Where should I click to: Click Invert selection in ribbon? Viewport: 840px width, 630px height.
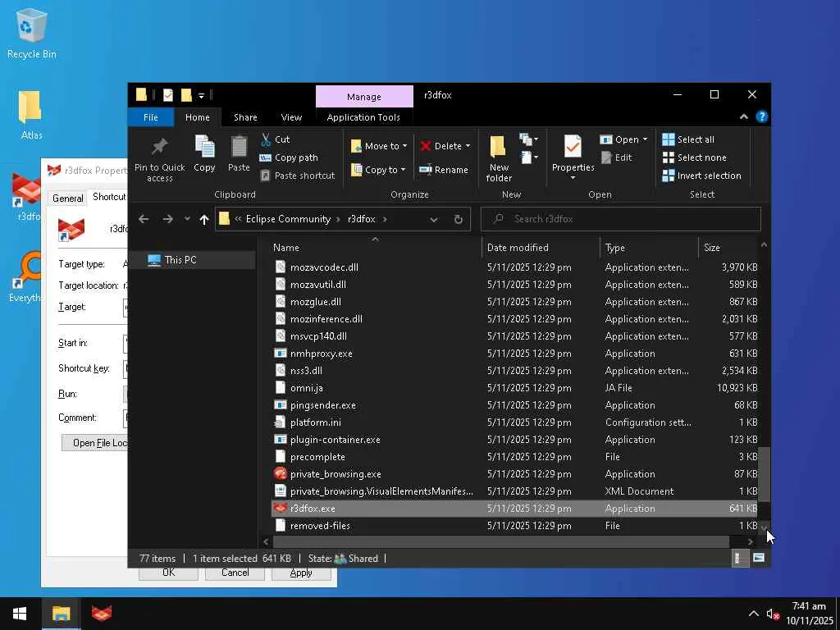coord(702,176)
